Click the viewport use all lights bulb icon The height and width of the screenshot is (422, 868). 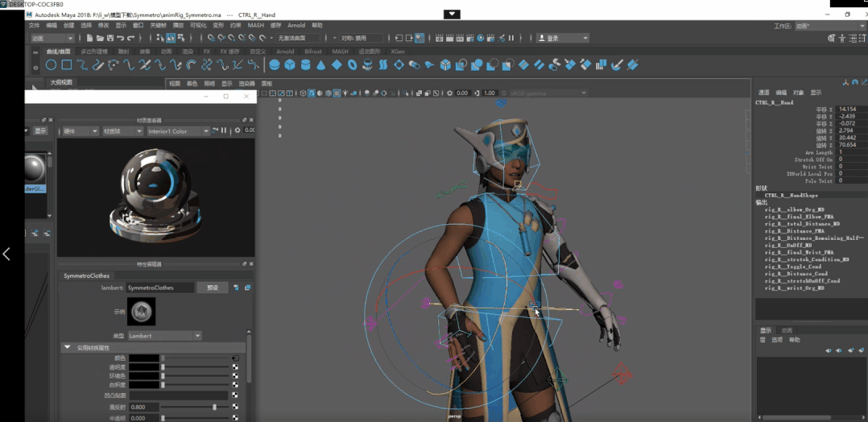pyautogui.click(x=345, y=93)
